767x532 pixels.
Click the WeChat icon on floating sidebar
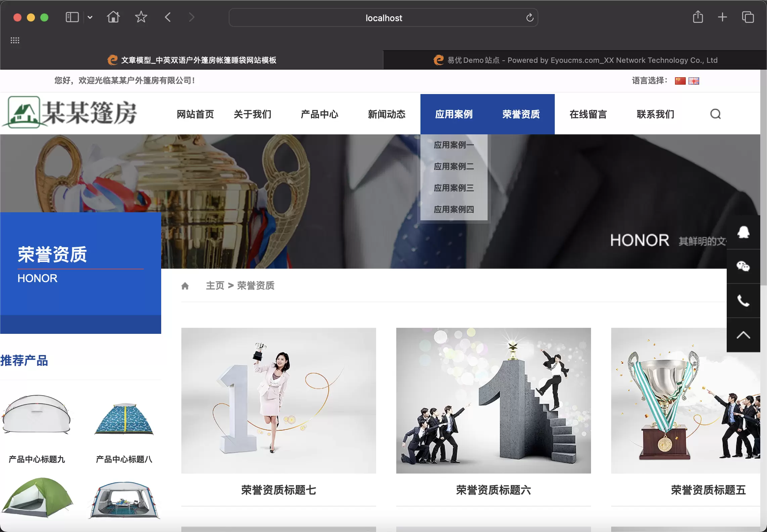tap(743, 266)
